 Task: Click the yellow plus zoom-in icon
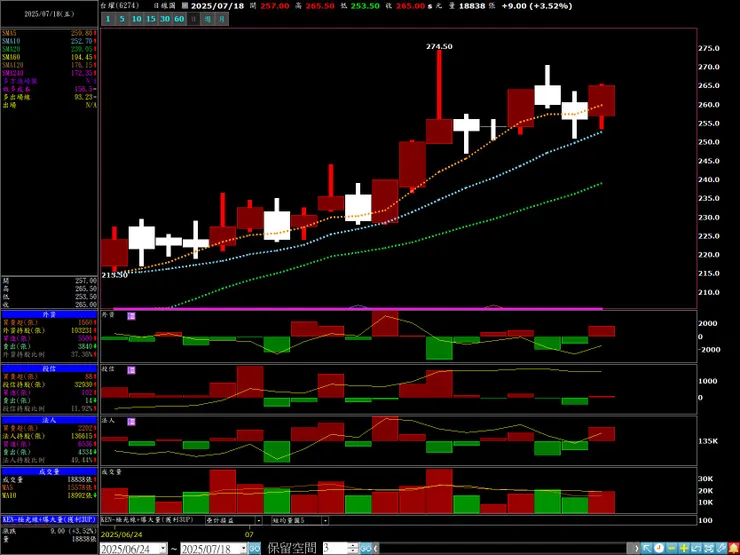pyautogui.click(x=684, y=548)
